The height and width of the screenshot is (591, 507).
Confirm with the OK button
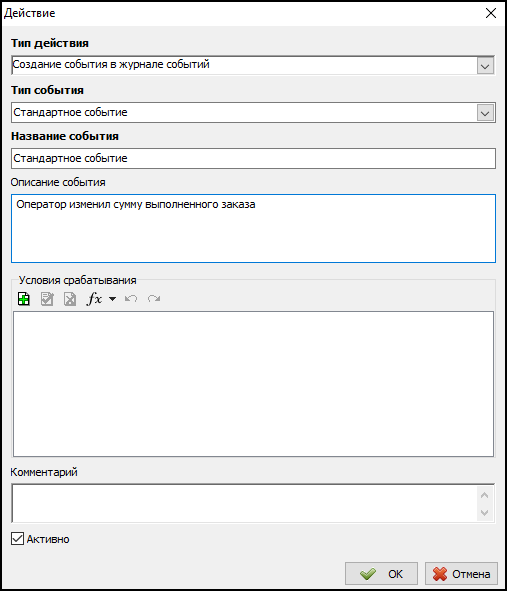(x=381, y=574)
